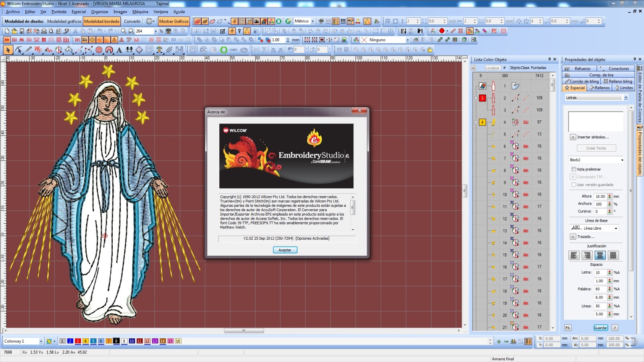
Task: Select the zoom magnifier icon
Action: [x=124, y=31]
